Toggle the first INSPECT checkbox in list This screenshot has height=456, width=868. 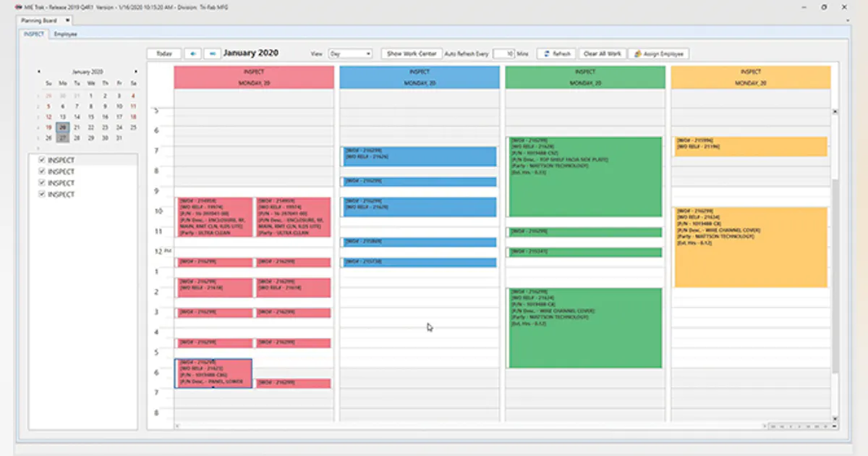point(42,160)
